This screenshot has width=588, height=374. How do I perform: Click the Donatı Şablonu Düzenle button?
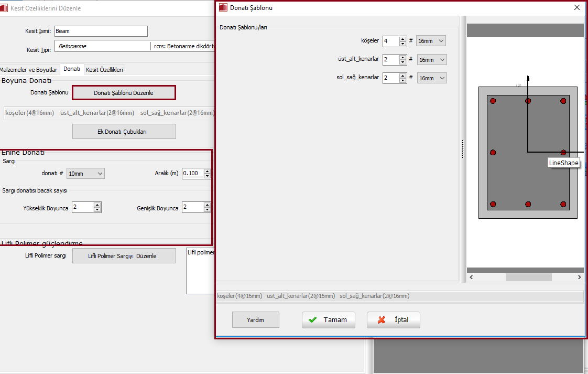pos(124,93)
